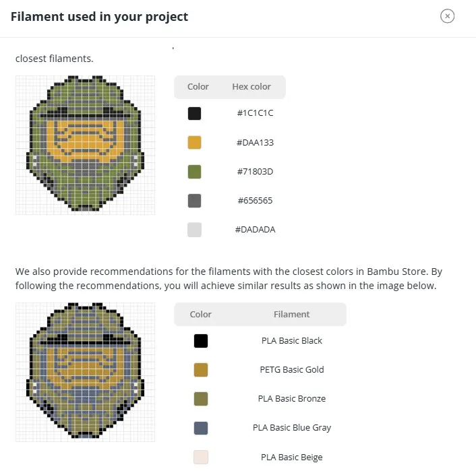Click the #DAA133 hex code text
This screenshot has height=471, width=476.
click(255, 142)
